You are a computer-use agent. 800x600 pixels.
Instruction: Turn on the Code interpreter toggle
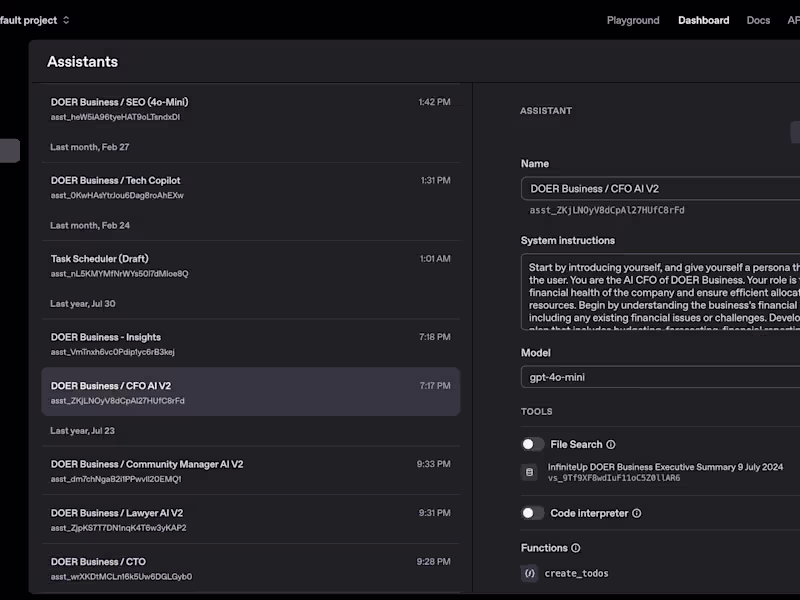[x=533, y=514]
